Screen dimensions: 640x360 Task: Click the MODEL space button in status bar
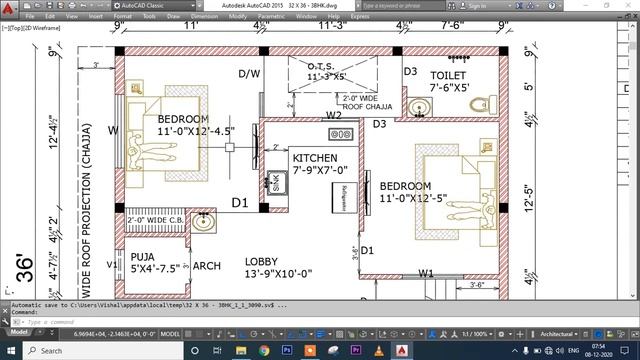tap(170, 334)
